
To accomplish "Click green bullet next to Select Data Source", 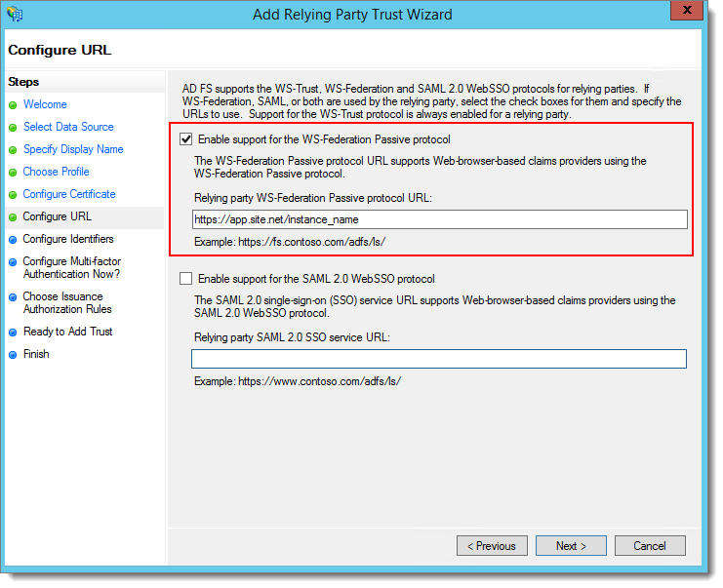I will pos(13,128).
